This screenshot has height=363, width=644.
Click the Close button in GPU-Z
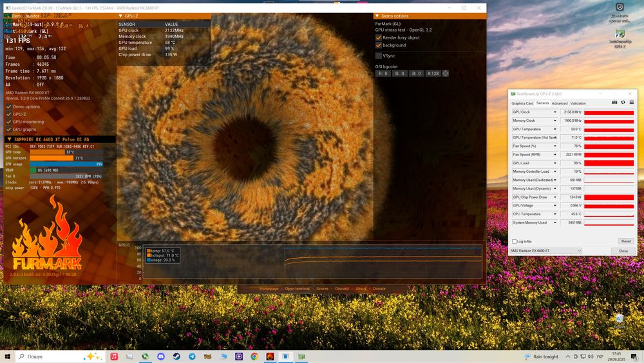coord(623,251)
